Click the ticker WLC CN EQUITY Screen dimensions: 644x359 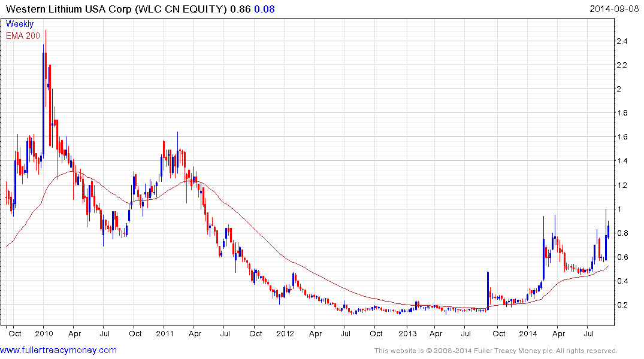point(181,9)
